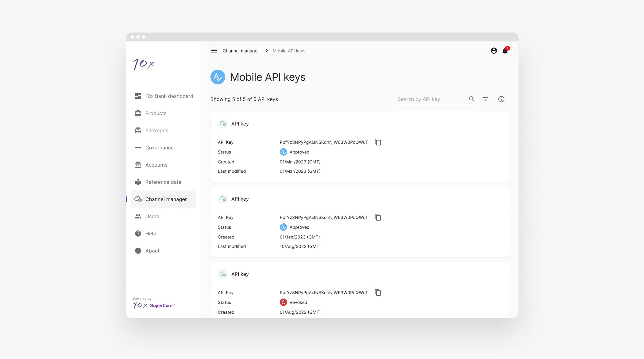Open Accounts in the sidebar
Viewport: 644px width, 359px height.
click(x=156, y=165)
